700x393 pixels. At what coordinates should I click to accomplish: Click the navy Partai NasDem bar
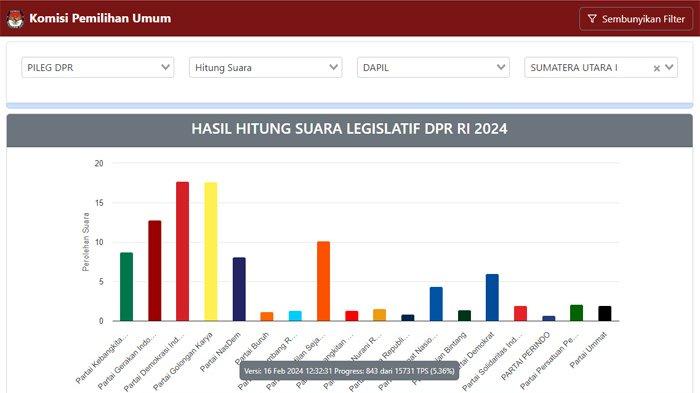point(239,289)
